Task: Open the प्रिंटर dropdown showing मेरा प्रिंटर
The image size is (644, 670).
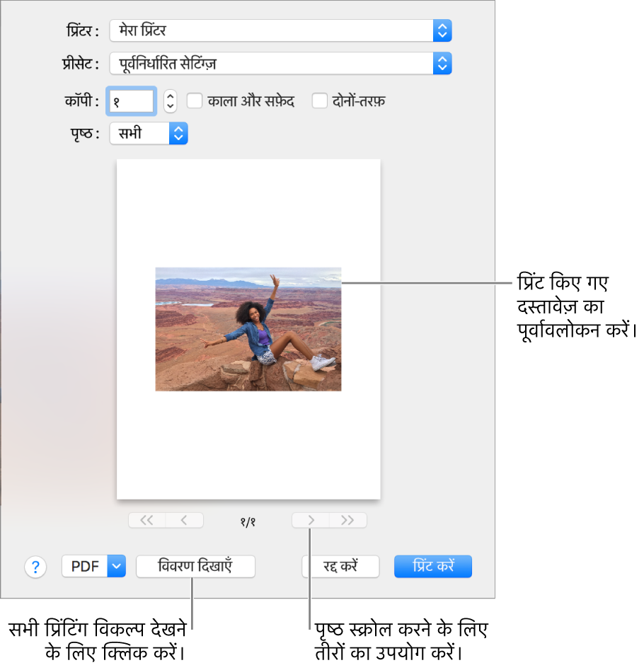Action: click(x=281, y=30)
